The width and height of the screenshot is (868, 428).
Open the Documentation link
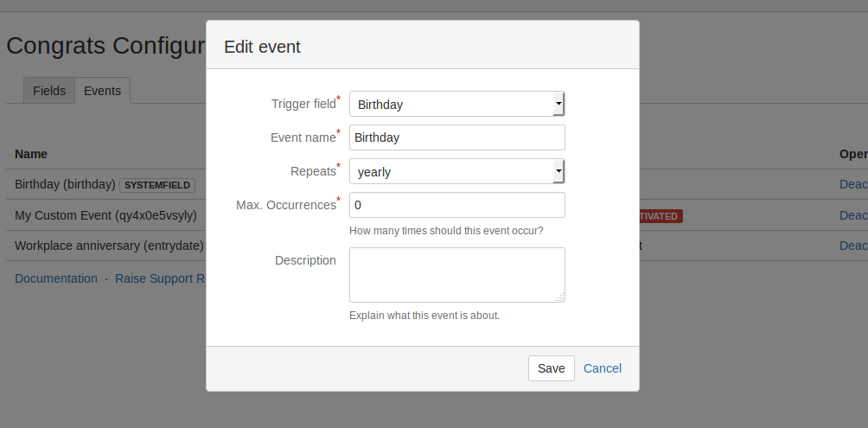pyautogui.click(x=56, y=278)
